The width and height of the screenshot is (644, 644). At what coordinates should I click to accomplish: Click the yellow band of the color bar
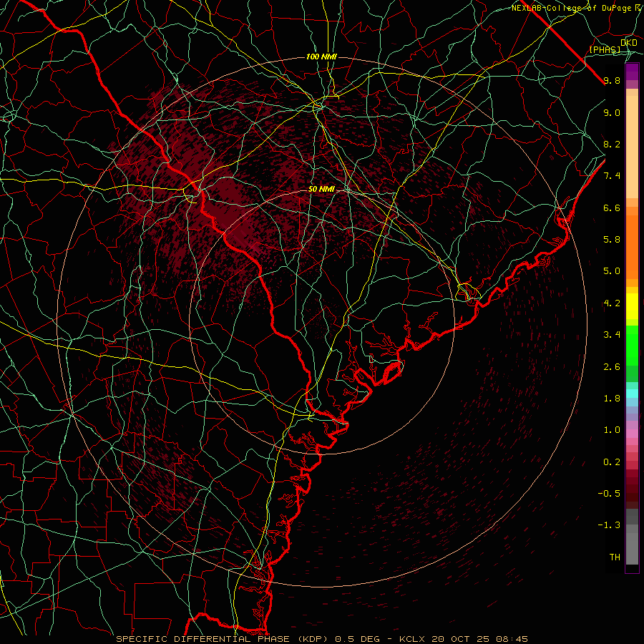(632, 306)
